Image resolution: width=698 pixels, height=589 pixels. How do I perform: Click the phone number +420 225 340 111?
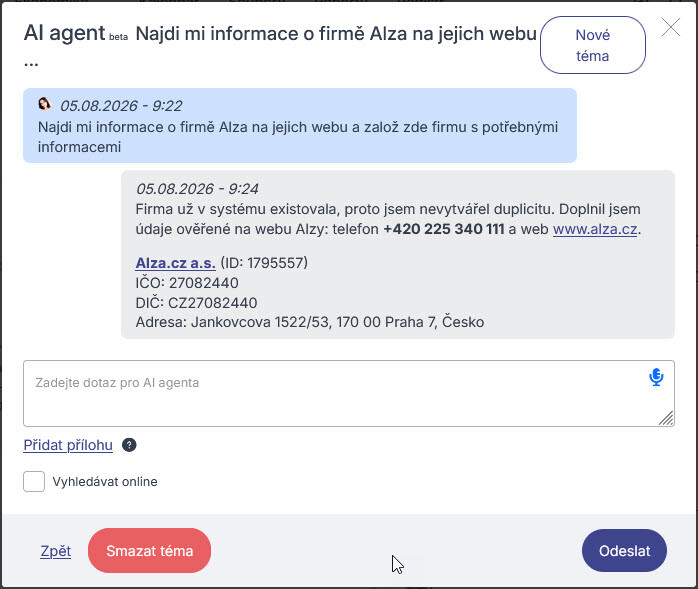(444, 229)
